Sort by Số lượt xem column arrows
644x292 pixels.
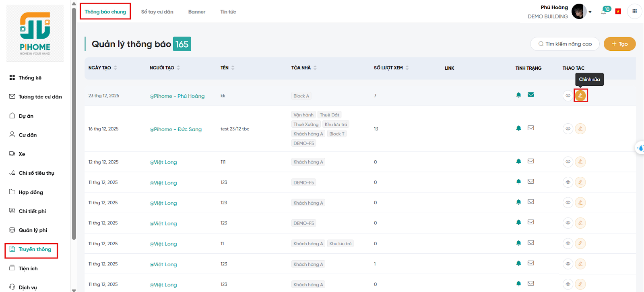407,68
